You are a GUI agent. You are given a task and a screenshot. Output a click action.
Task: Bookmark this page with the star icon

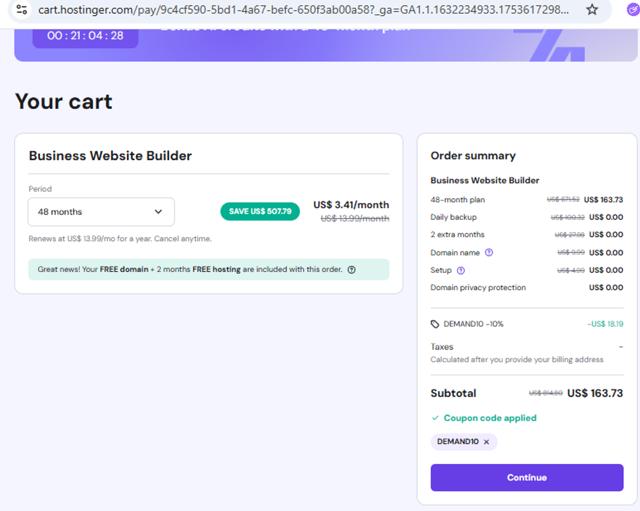pyautogui.click(x=592, y=9)
